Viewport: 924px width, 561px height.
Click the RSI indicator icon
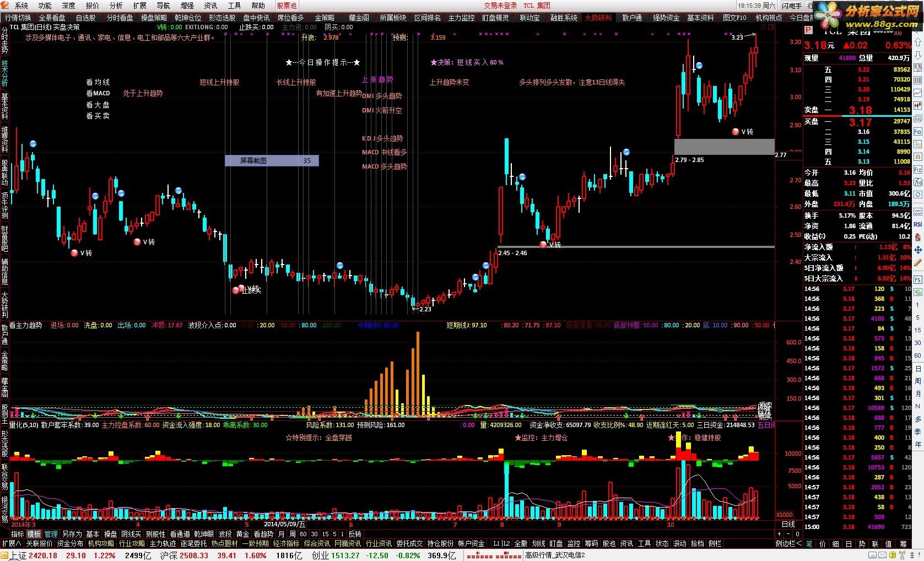(x=918, y=224)
